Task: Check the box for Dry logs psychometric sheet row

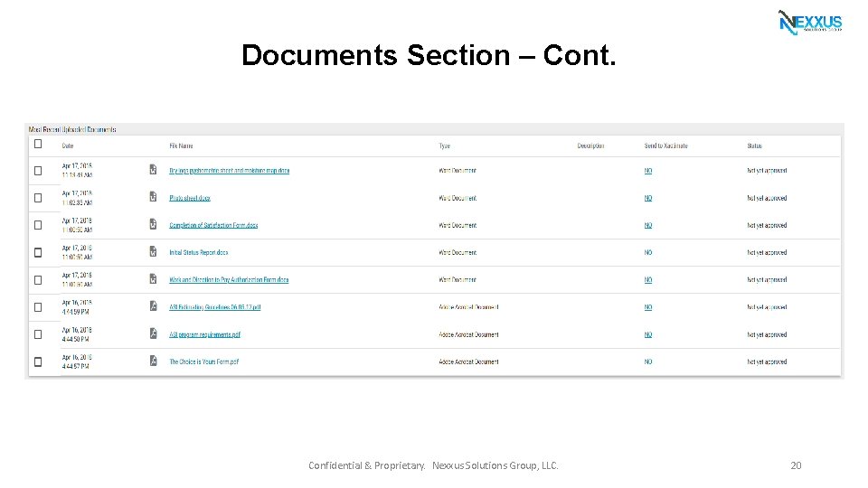Action: (38, 171)
